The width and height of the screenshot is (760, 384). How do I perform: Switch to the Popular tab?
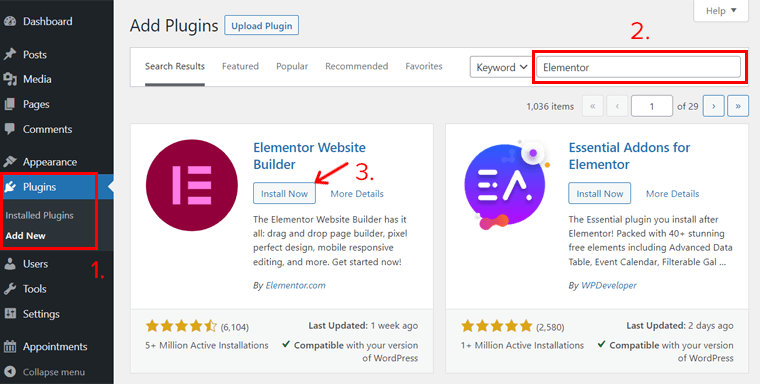pos(292,66)
